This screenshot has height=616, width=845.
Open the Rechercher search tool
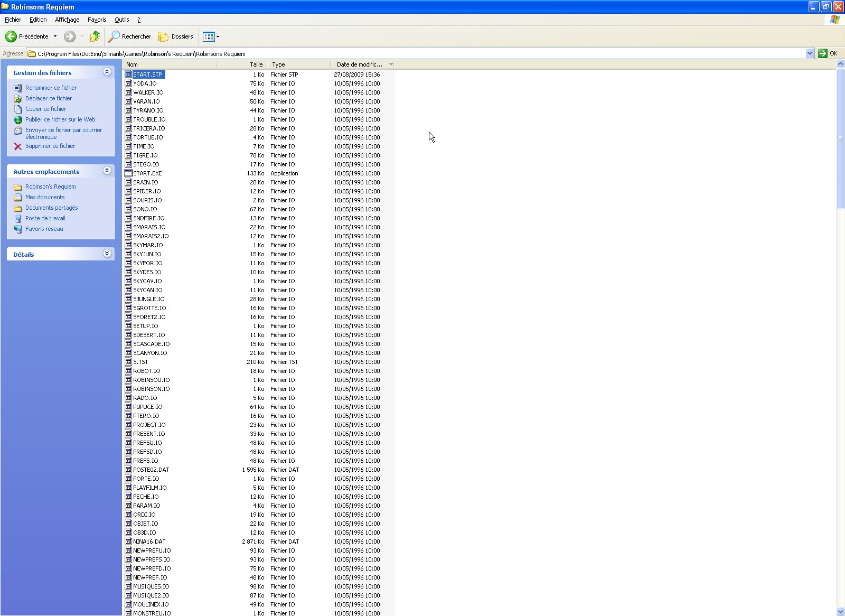tap(130, 36)
